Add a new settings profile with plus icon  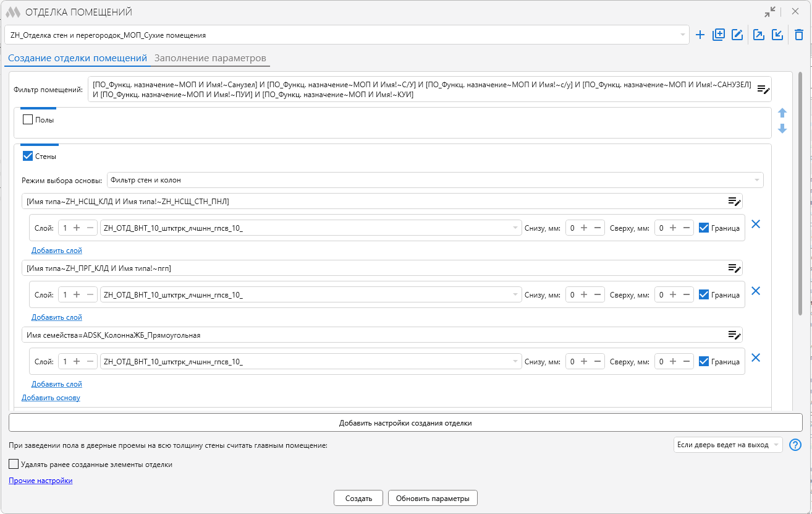[x=700, y=35]
